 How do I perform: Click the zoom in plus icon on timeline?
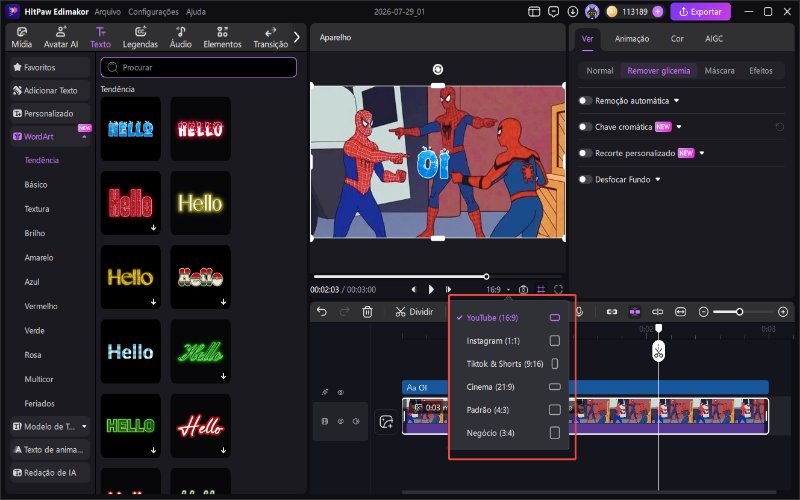coord(783,312)
